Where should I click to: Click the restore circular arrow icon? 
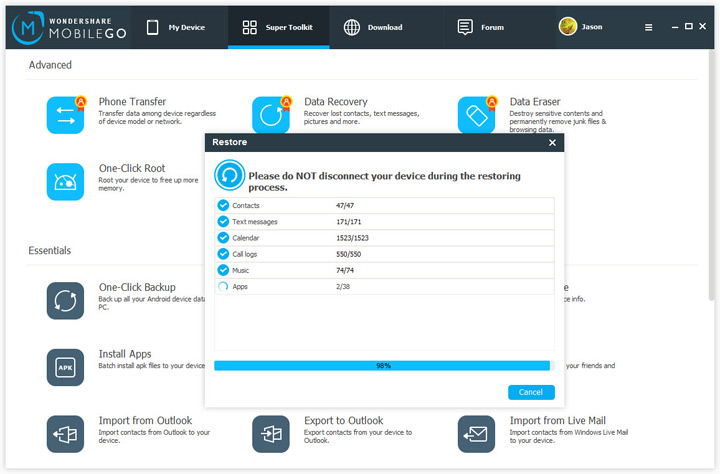tap(230, 175)
